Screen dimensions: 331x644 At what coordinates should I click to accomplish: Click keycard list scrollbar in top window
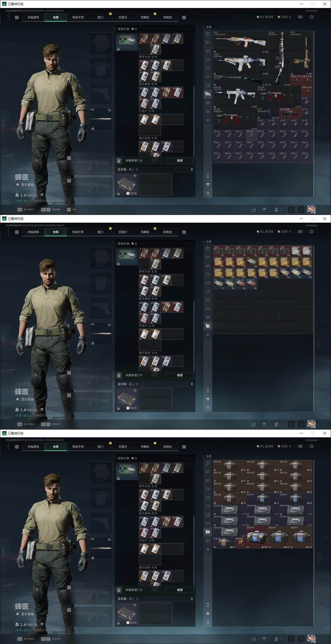click(x=194, y=121)
